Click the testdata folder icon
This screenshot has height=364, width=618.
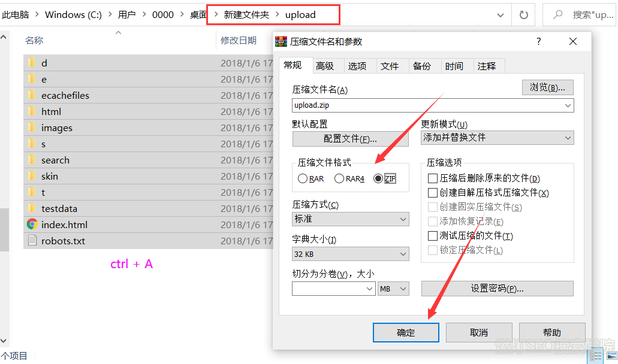click(x=32, y=208)
